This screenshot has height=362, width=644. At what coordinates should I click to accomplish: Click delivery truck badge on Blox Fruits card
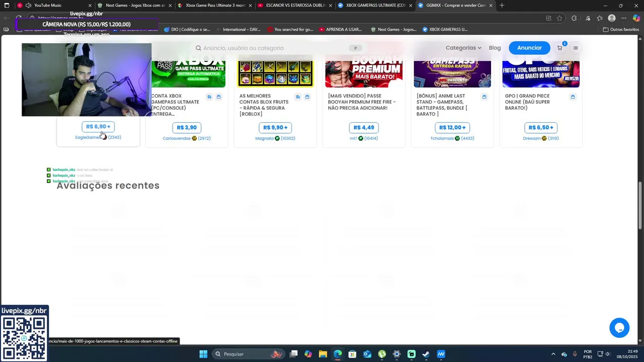tap(298, 97)
